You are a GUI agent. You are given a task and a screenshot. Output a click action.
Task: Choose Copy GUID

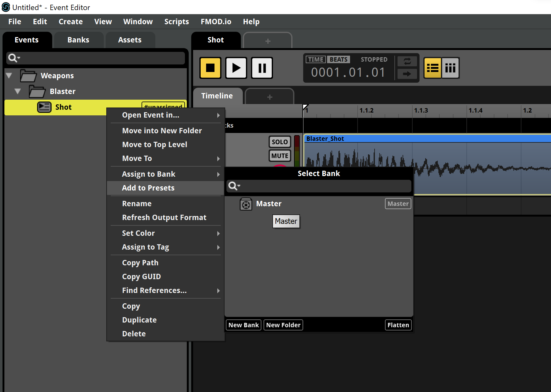(x=166, y=277)
